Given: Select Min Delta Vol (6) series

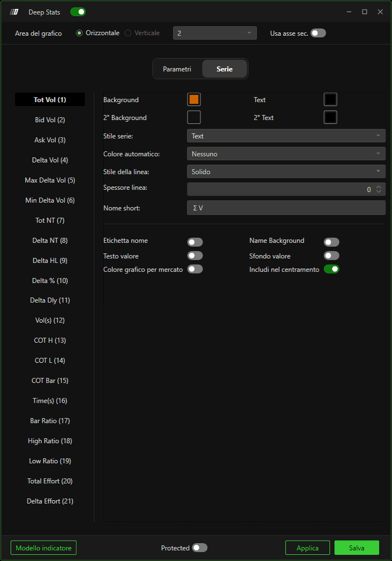Looking at the screenshot, I should 50,200.
